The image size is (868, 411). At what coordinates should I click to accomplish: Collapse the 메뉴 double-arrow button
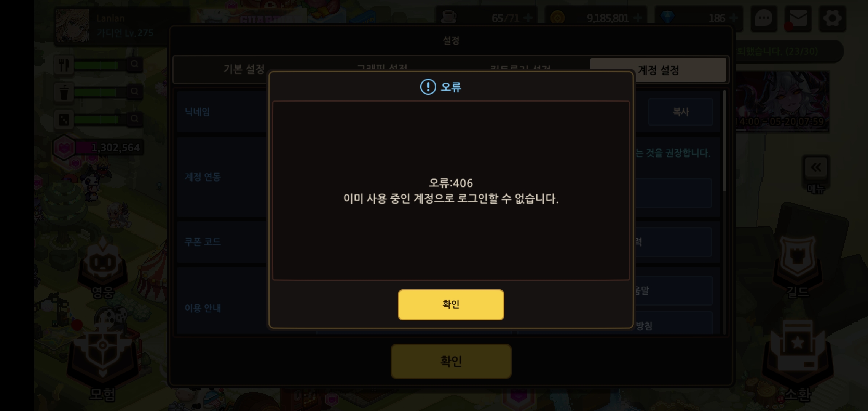point(815,168)
